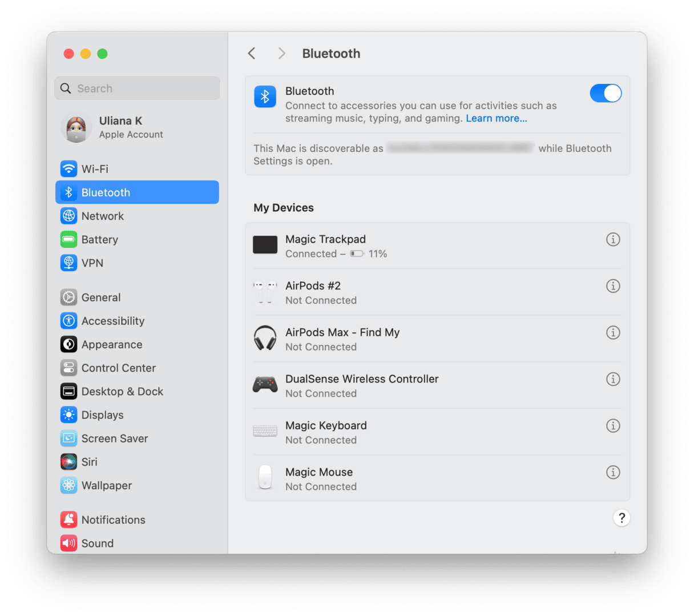The width and height of the screenshot is (694, 616).
Task: Select Wi-Fi in the sidebar
Action: click(x=95, y=169)
